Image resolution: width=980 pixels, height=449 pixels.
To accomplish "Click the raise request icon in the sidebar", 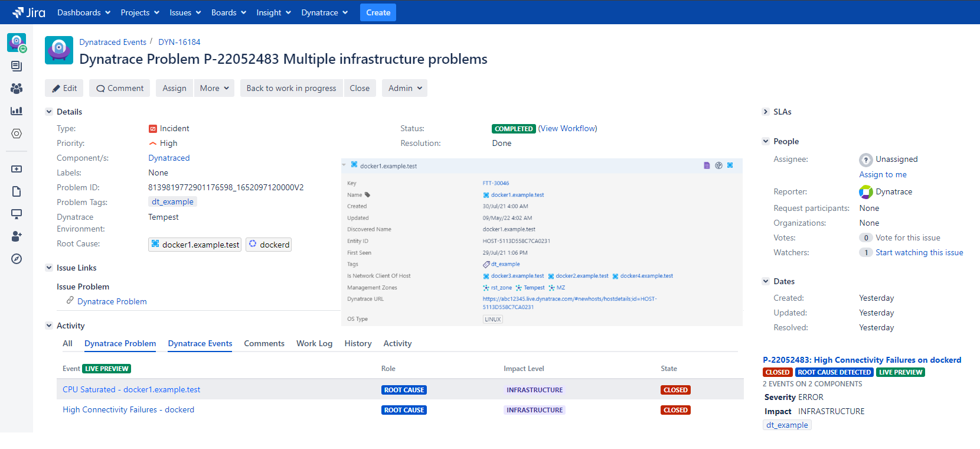I will pyautogui.click(x=17, y=169).
